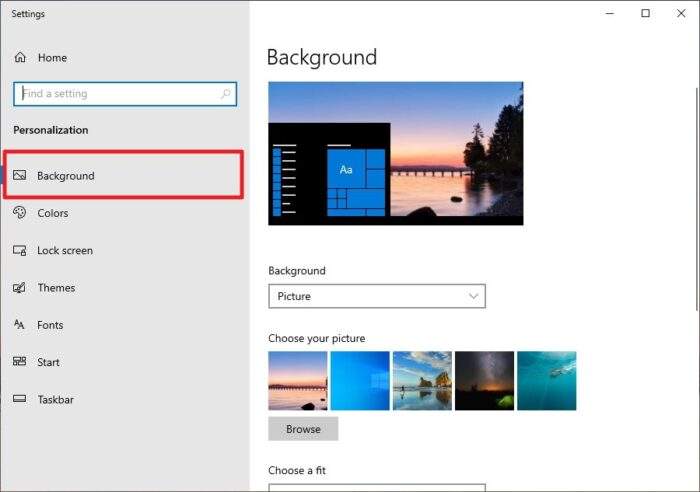
Task: Click the Start tiles icon
Action: pos(20,361)
